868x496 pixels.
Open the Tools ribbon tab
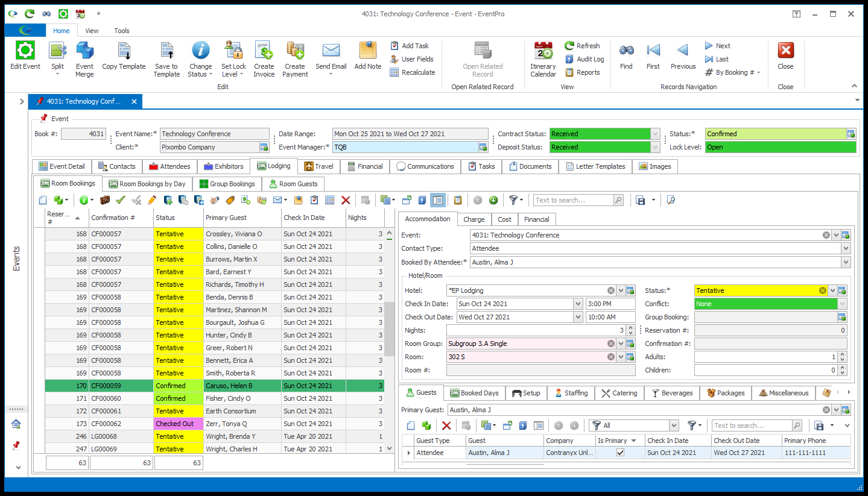[122, 31]
